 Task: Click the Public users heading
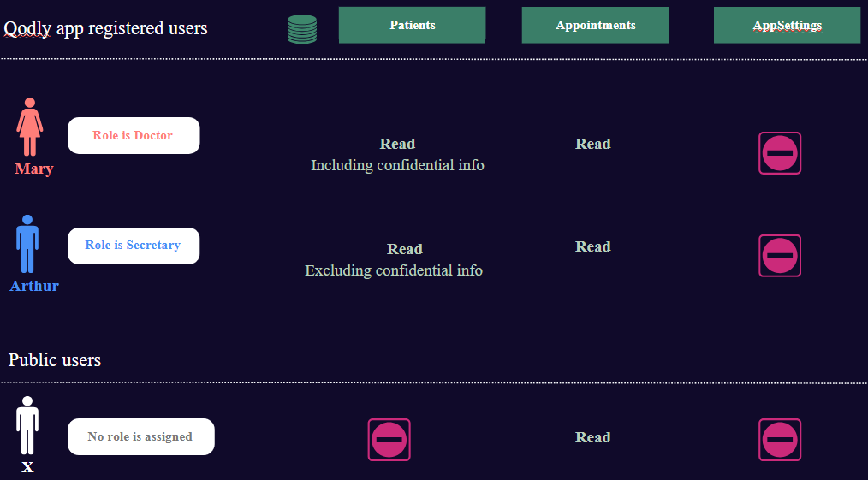tap(54, 360)
